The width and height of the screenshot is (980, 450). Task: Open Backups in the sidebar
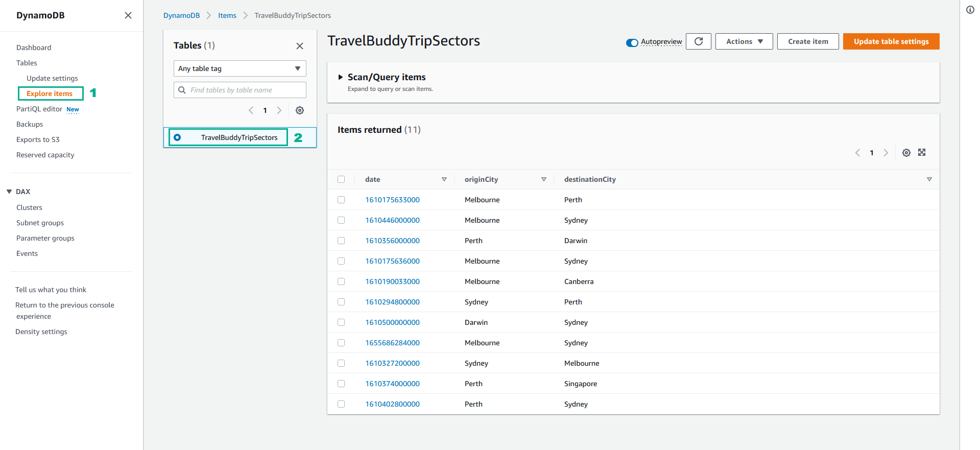(x=30, y=124)
